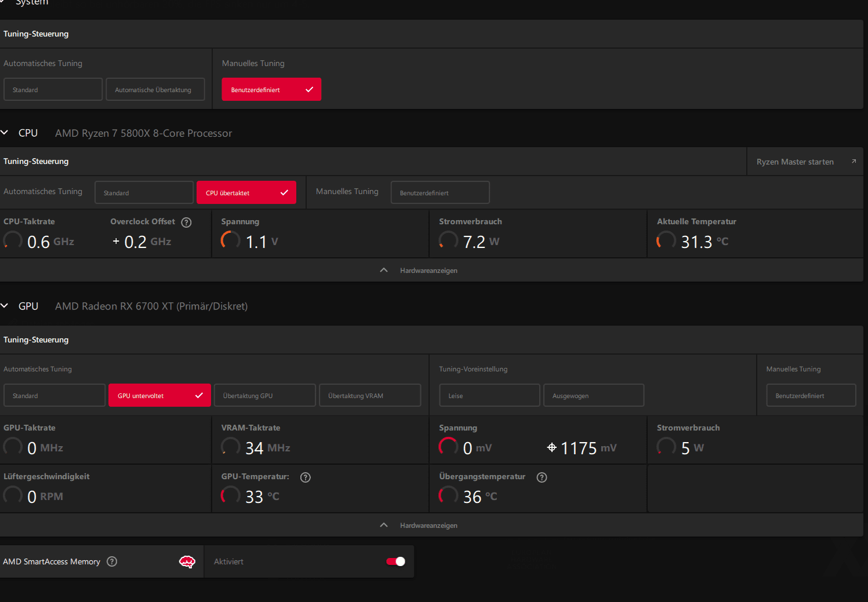868x602 pixels.
Task: Select GPU Standard tuning option
Action: tap(55, 395)
